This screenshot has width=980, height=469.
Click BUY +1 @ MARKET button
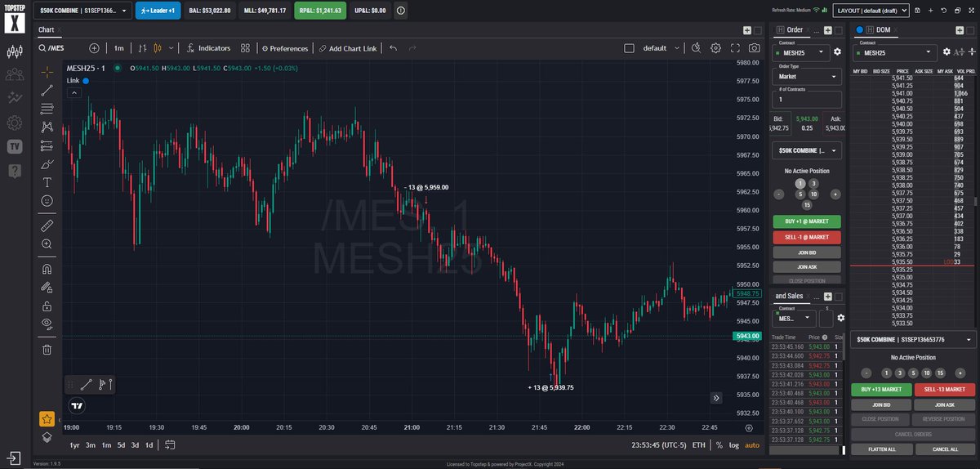[807, 221]
